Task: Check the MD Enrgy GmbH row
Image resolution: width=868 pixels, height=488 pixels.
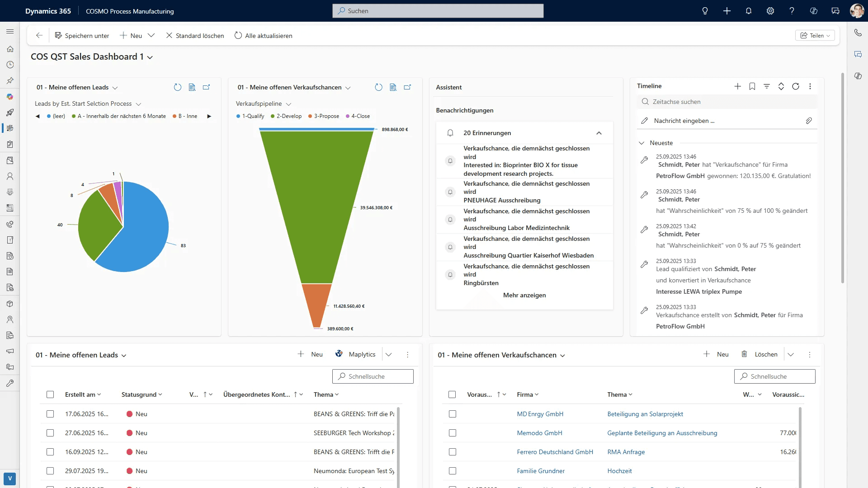Action: pos(453,414)
